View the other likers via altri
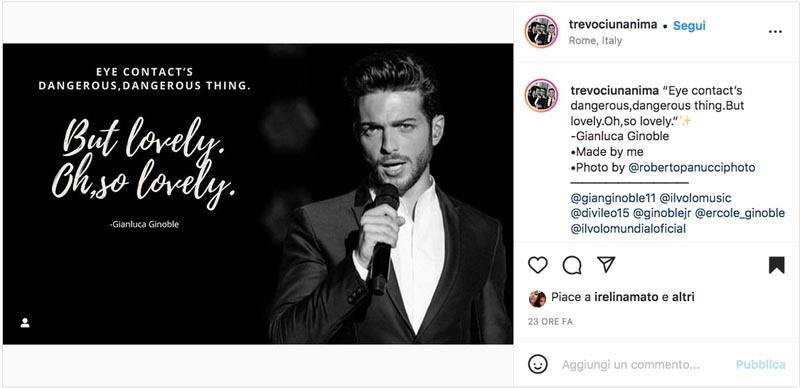 [683, 297]
